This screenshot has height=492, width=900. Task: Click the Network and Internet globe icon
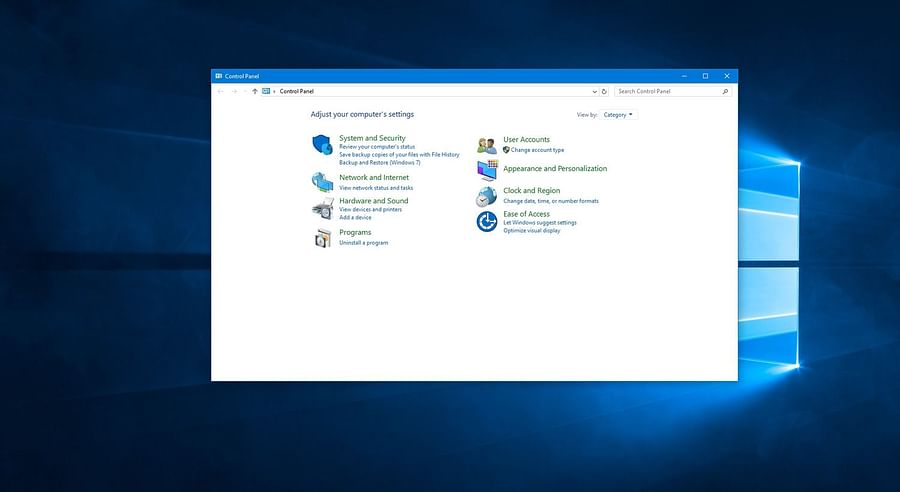tap(322, 182)
